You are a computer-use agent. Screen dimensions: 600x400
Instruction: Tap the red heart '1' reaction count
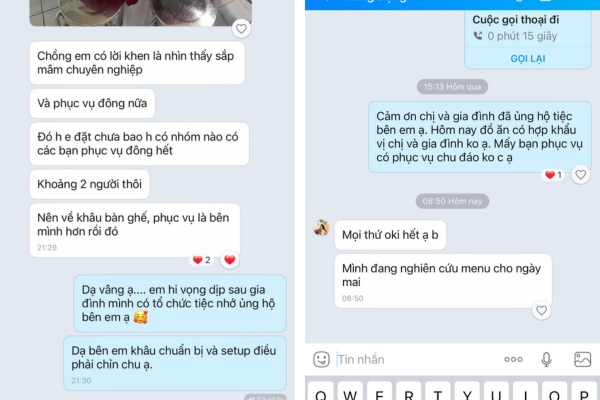[554, 175]
